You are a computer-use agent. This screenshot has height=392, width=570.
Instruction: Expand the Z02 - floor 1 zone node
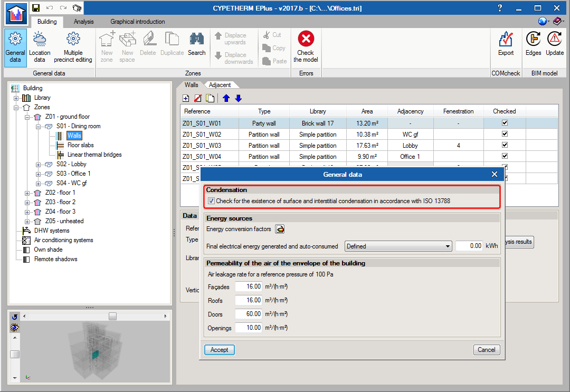click(x=27, y=193)
